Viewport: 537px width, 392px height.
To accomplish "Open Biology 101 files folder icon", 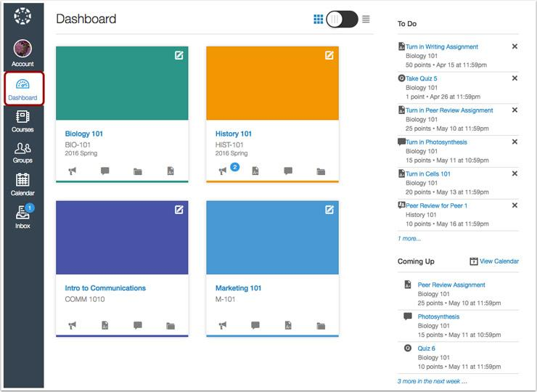I will coord(138,171).
